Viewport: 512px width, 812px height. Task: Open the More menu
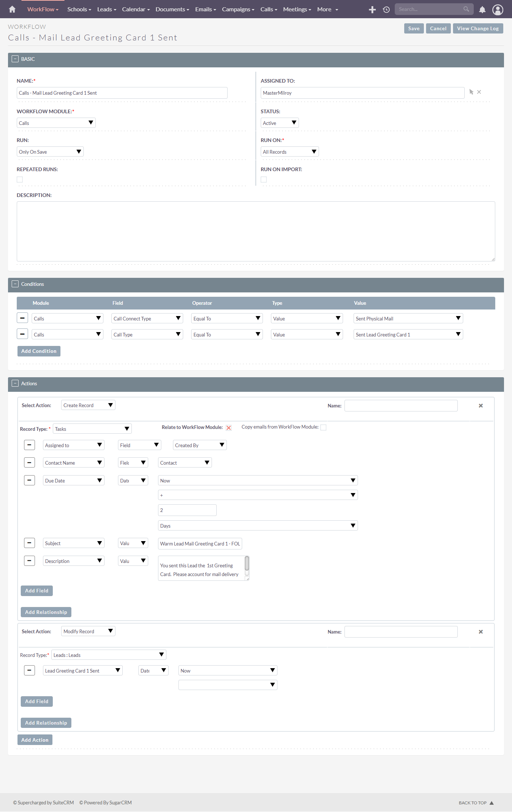[327, 9]
